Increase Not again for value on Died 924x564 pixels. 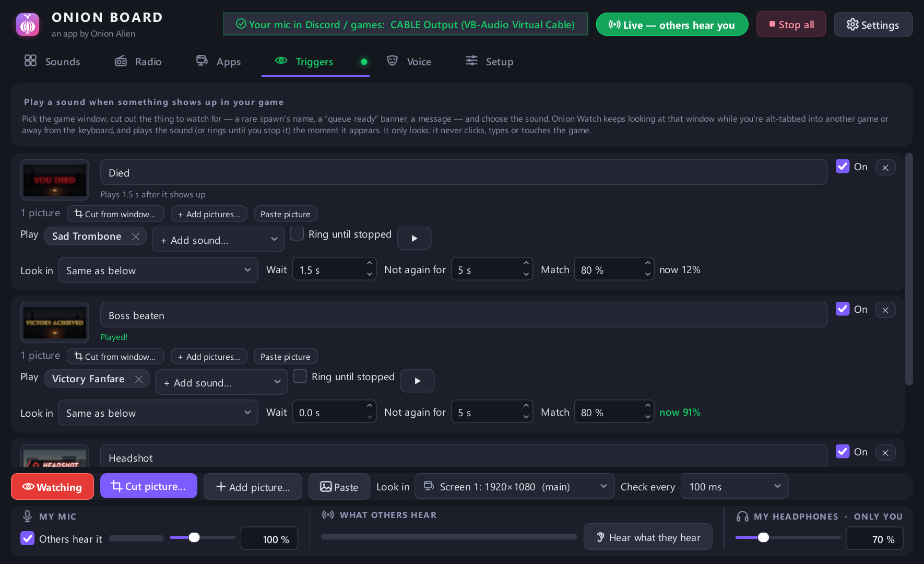526,264
